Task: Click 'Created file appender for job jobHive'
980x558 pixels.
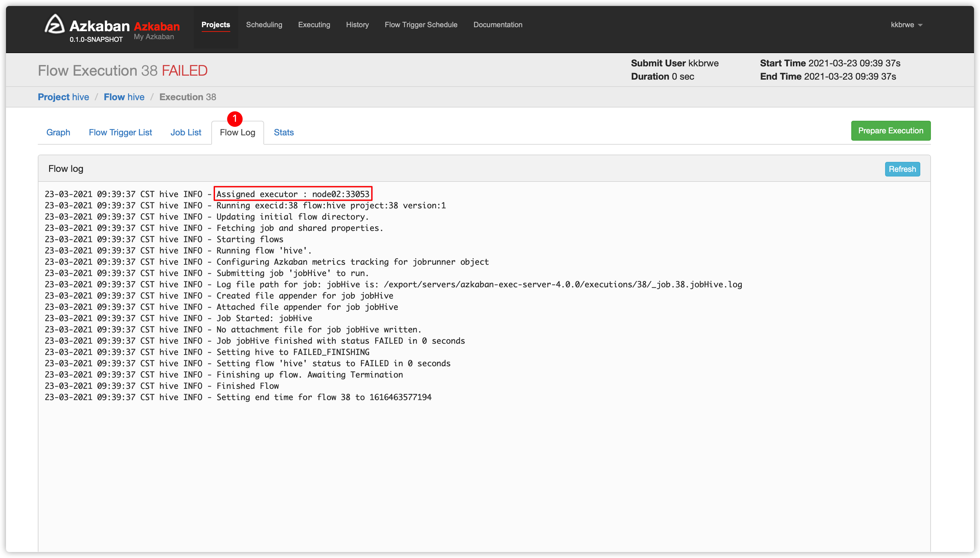Action: pyautogui.click(x=219, y=296)
